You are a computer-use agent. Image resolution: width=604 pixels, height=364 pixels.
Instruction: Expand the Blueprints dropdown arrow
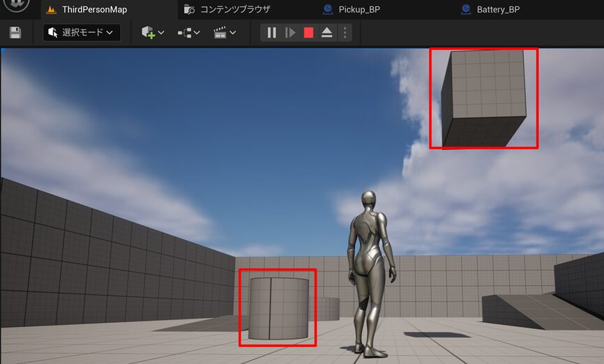[x=197, y=33]
